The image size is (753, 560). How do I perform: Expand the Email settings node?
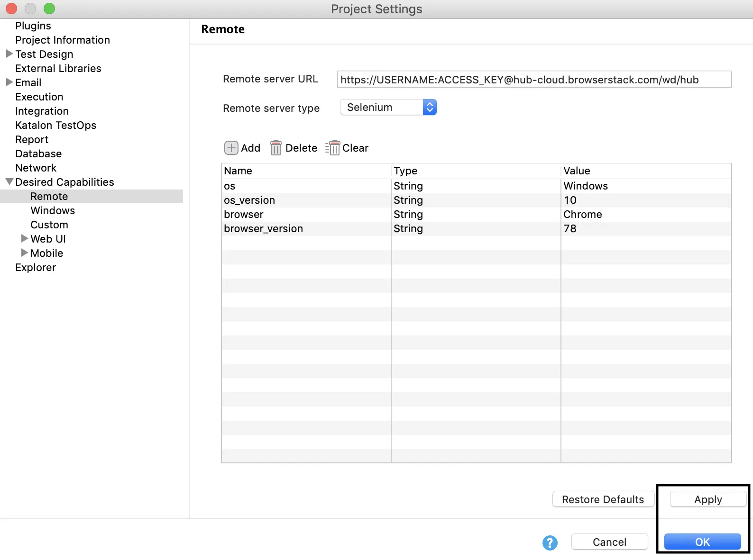point(9,82)
